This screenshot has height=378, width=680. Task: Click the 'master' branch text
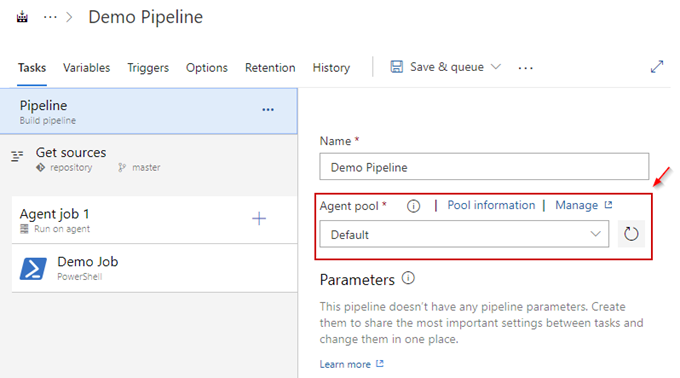(146, 167)
